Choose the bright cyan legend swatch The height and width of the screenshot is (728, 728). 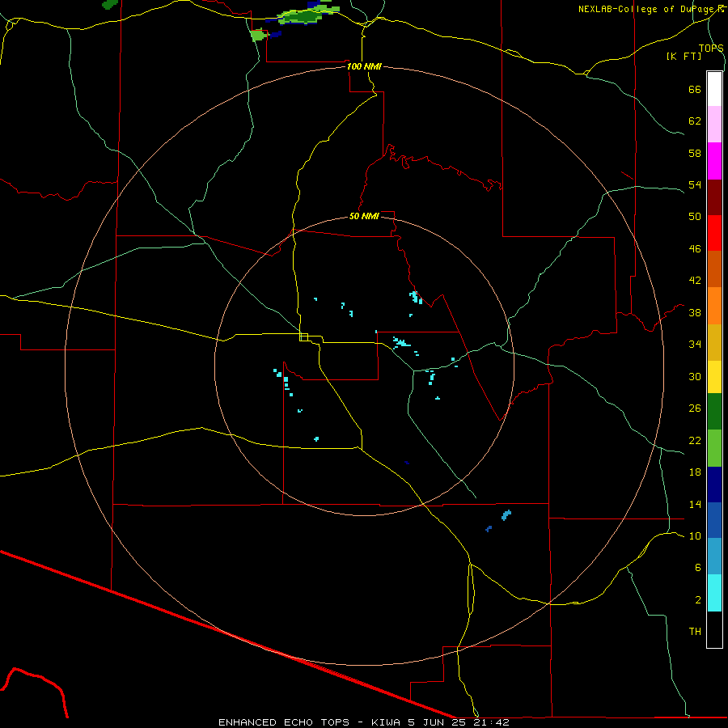714,593
